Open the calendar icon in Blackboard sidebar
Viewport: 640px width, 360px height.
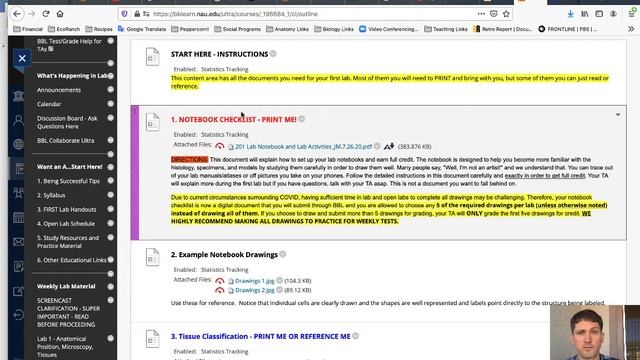point(18,218)
